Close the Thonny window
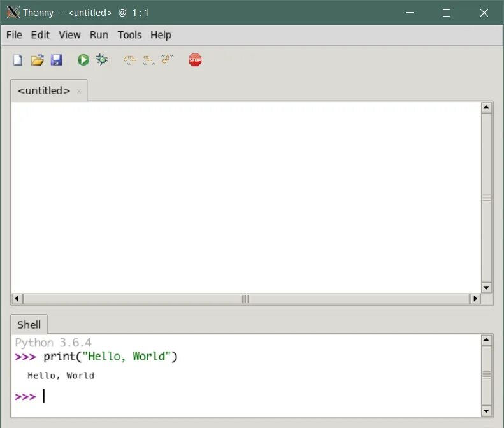Screen dimensions: 504x428 (x=484, y=13)
